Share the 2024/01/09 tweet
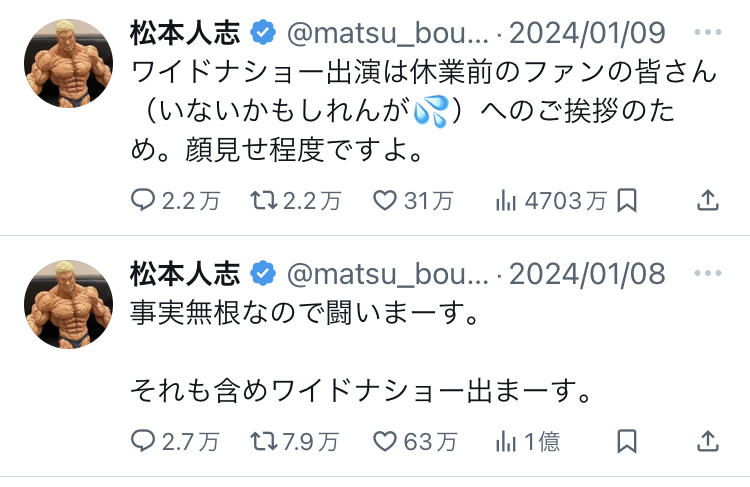Viewport: 750px width, 487px height. tap(706, 201)
